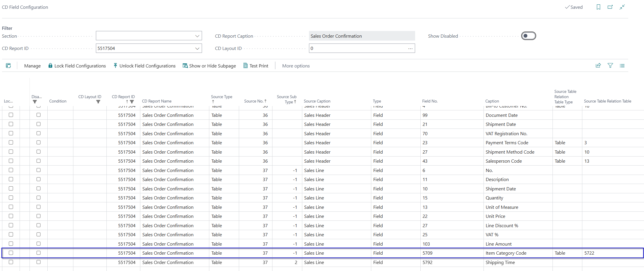
Task: Click the share icon in the list toolbar
Action: click(x=598, y=66)
